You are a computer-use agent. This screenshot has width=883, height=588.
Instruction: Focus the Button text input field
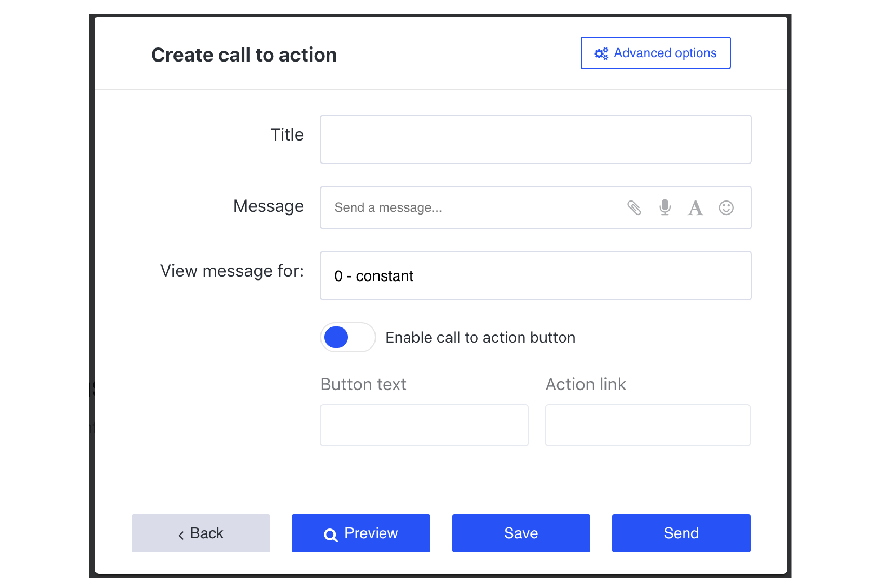[424, 425]
